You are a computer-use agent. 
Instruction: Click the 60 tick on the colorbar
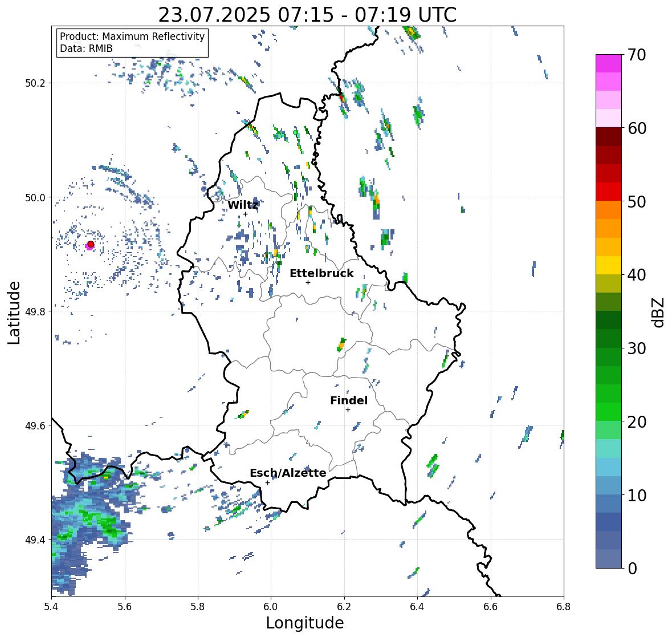click(x=637, y=128)
